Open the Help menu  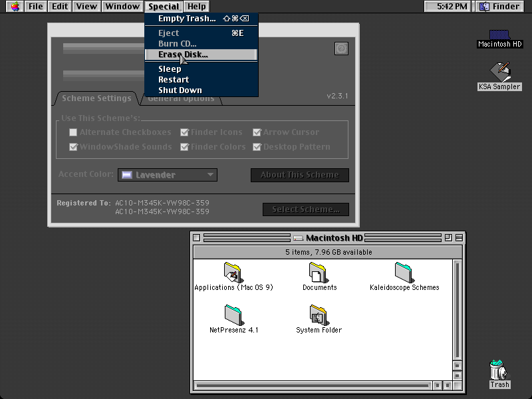[196, 7]
